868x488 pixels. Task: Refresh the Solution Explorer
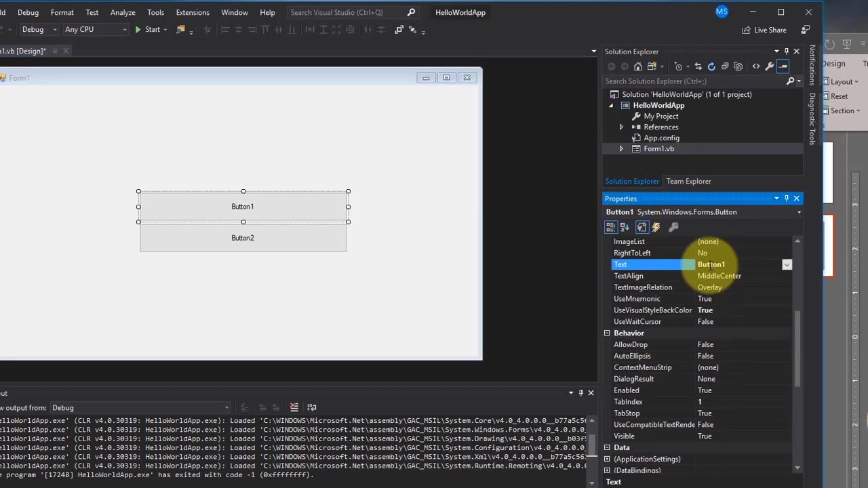[711, 66]
